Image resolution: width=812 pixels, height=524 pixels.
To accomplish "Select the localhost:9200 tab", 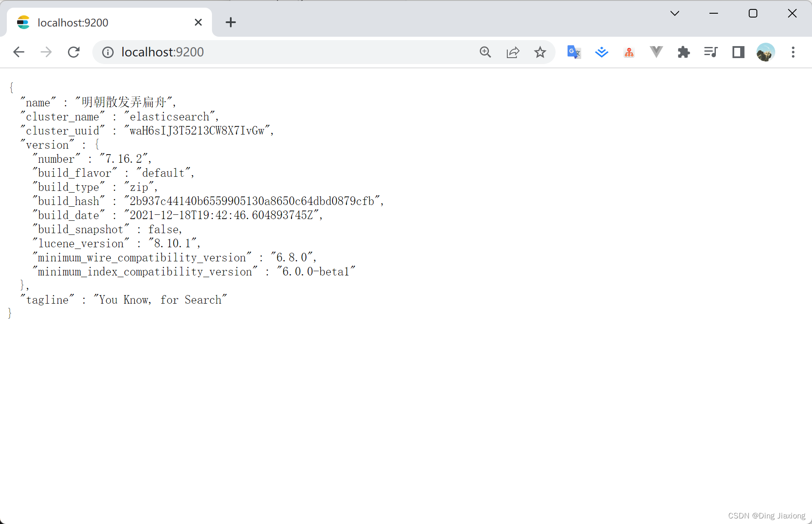I will point(109,22).
